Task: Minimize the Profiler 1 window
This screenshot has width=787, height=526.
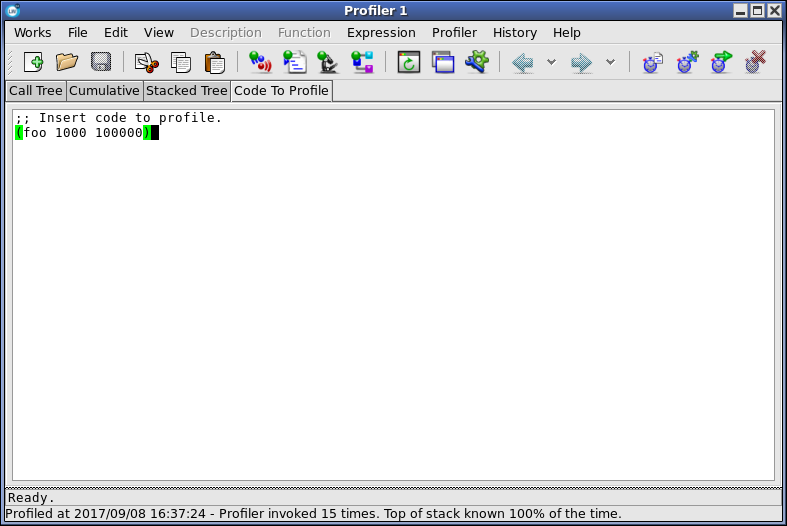Action: [740, 11]
